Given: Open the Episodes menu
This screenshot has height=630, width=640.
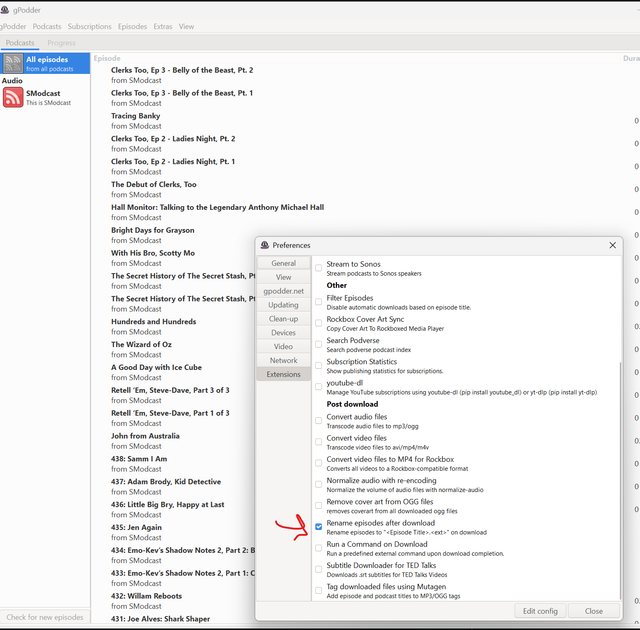Looking at the screenshot, I should click(132, 27).
